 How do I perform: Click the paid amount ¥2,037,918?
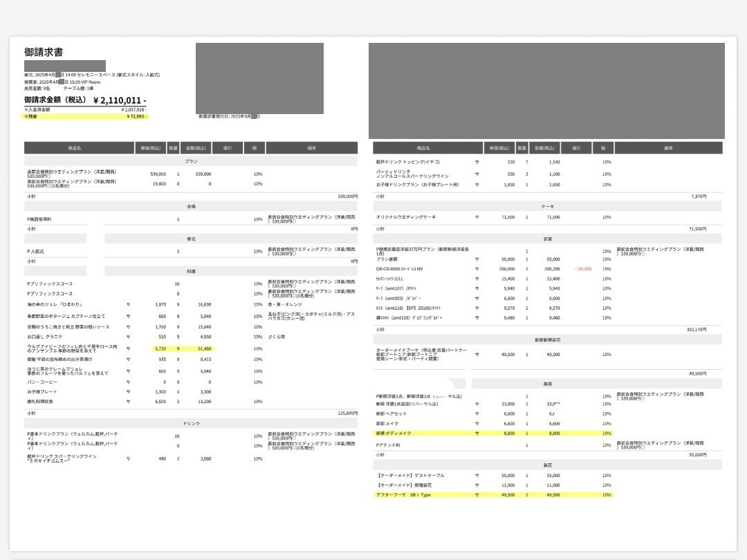pyautogui.click(x=133, y=109)
